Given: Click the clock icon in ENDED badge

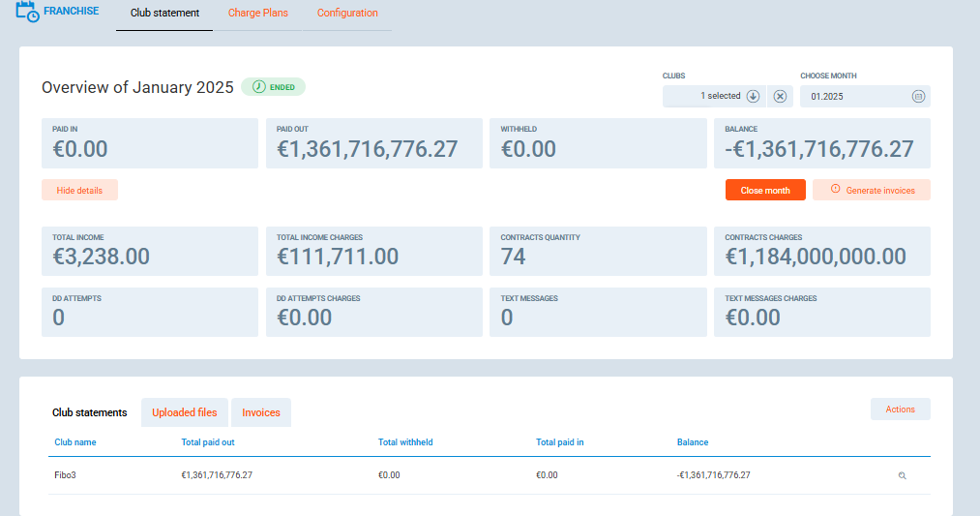Looking at the screenshot, I should click(x=258, y=87).
